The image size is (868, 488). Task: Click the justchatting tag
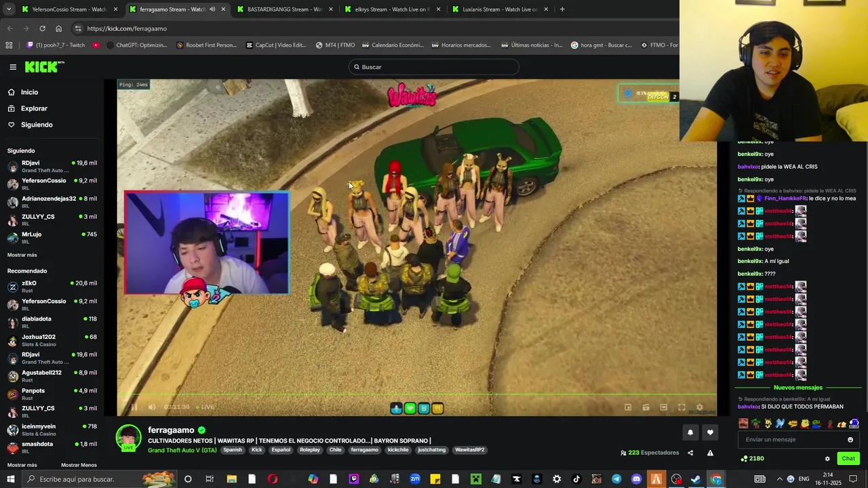pyautogui.click(x=432, y=450)
